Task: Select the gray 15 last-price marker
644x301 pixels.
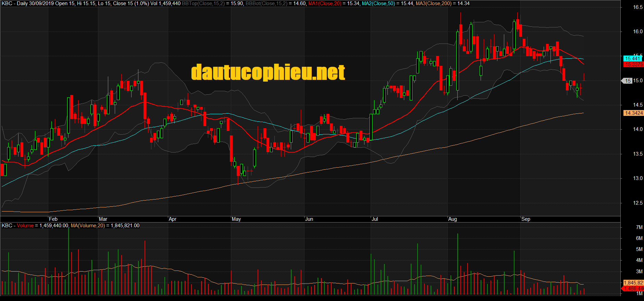Action: coord(628,81)
